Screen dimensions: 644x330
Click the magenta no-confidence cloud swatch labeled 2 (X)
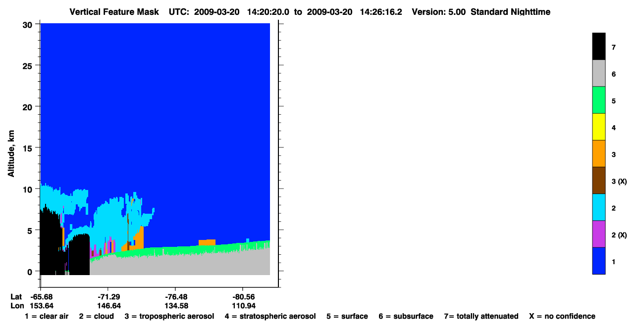pos(598,234)
